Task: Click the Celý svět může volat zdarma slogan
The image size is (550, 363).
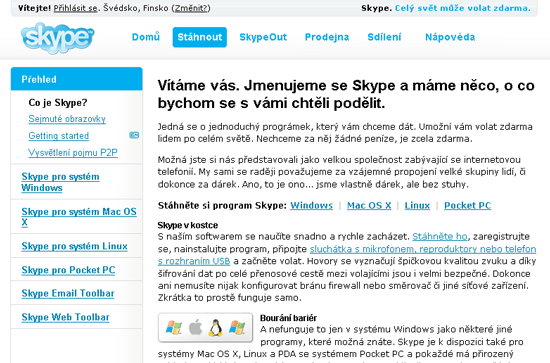Action: pos(463,8)
